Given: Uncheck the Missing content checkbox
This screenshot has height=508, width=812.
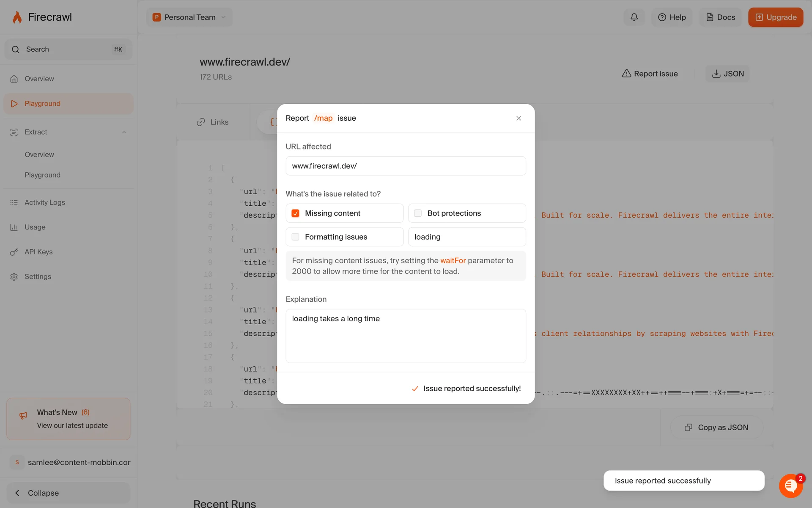Looking at the screenshot, I should [296, 213].
